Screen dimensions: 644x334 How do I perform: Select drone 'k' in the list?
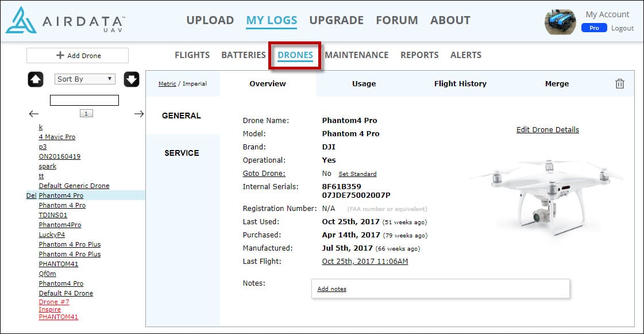click(41, 128)
